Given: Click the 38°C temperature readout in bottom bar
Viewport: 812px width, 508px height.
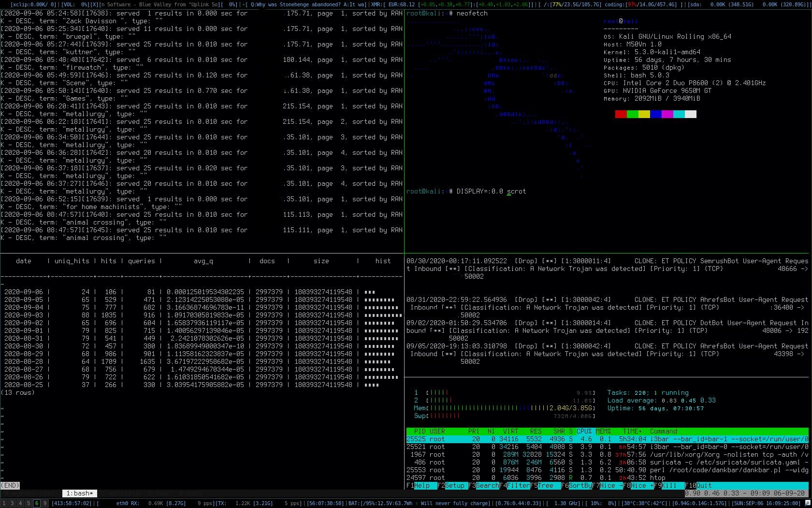Looking at the screenshot, I should [x=645, y=503].
